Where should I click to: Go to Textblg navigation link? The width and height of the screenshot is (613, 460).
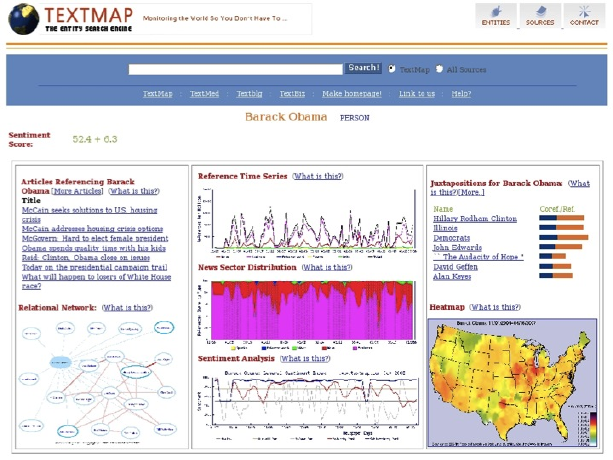pos(249,94)
